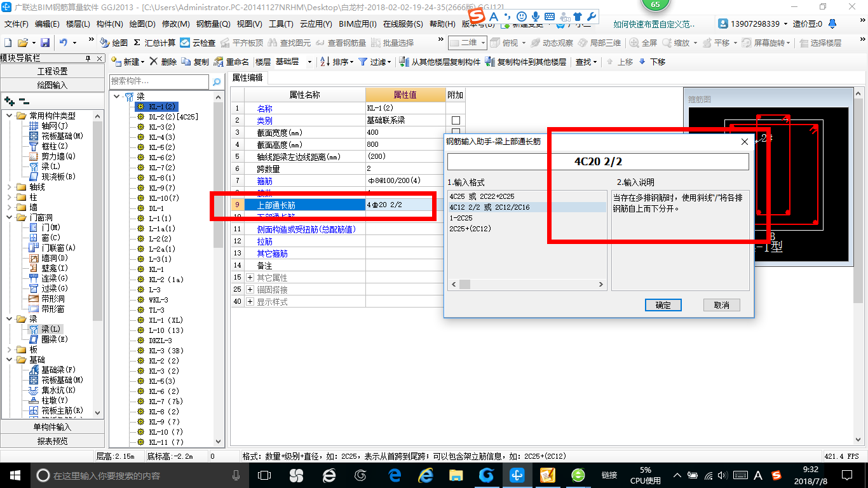Click the Open folder icon
This screenshot has height=488, width=868.
click(23, 43)
